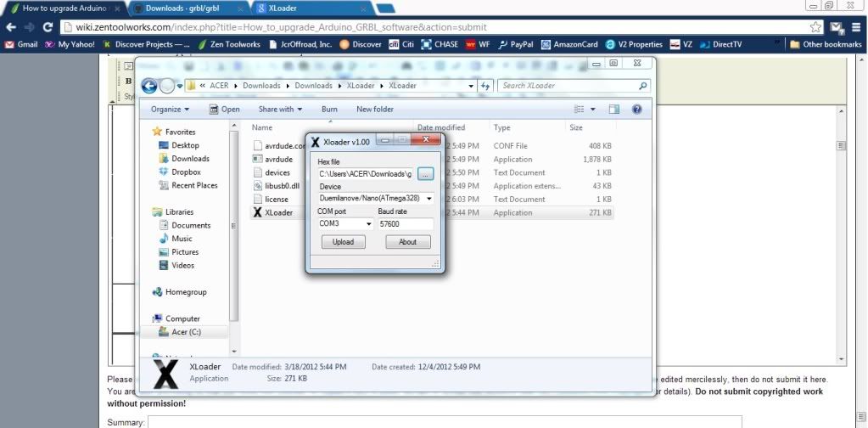Click the Explorer forward arrow
The image size is (868, 428).
[x=166, y=86]
